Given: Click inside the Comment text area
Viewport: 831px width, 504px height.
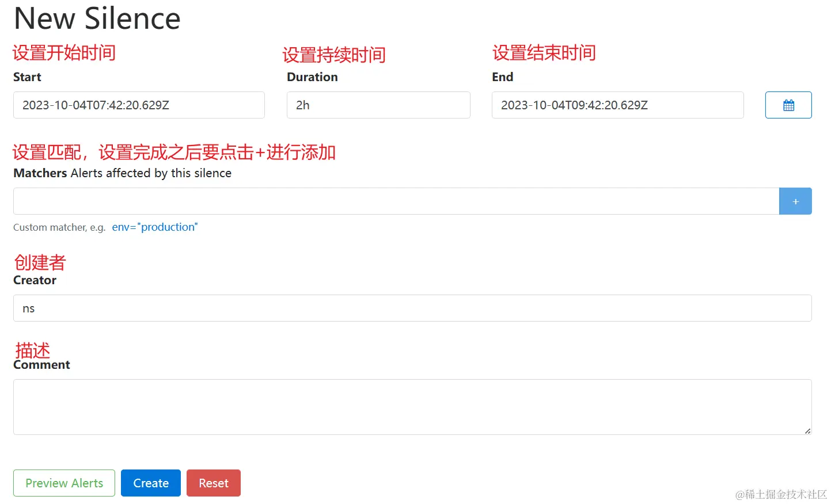Looking at the screenshot, I should pyautogui.click(x=412, y=407).
